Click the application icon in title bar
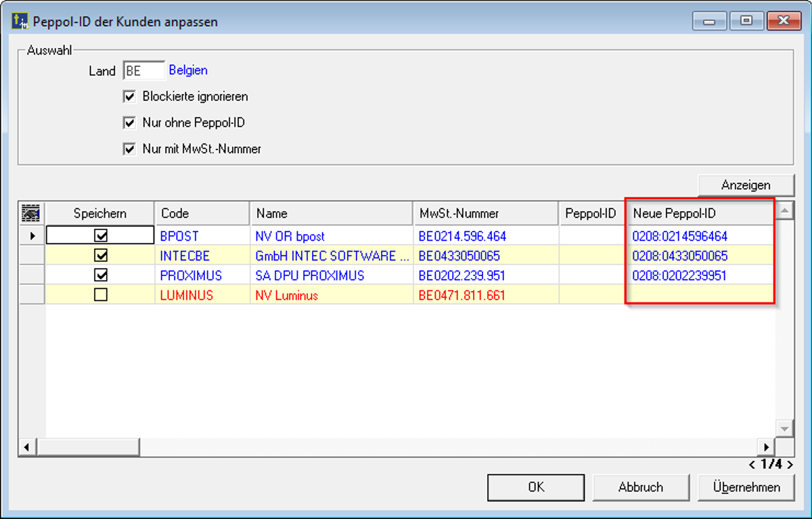This screenshot has height=519, width=812. (20, 21)
